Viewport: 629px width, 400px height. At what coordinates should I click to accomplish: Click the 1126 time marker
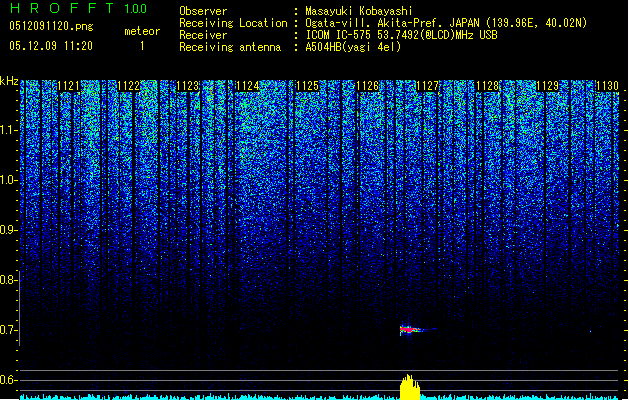(x=368, y=86)
